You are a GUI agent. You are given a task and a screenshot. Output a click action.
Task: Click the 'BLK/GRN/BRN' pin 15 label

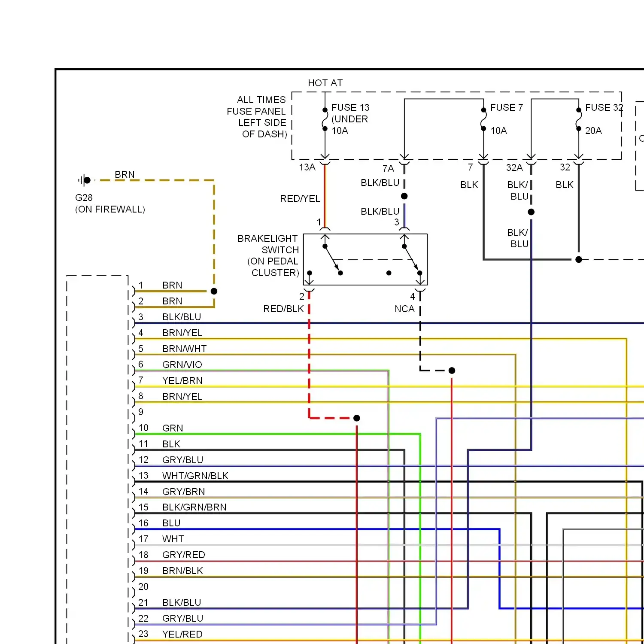(x=194, y=507)
